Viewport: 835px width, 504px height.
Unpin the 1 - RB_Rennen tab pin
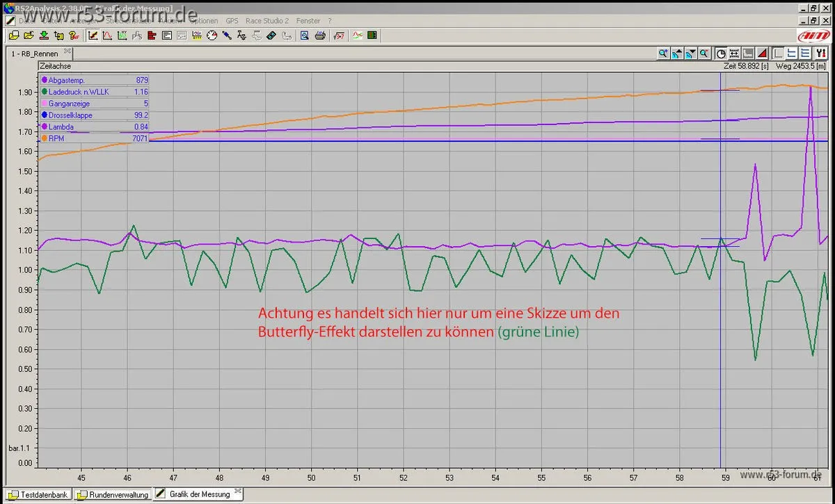pyautogui.click(x=67, y=51)
